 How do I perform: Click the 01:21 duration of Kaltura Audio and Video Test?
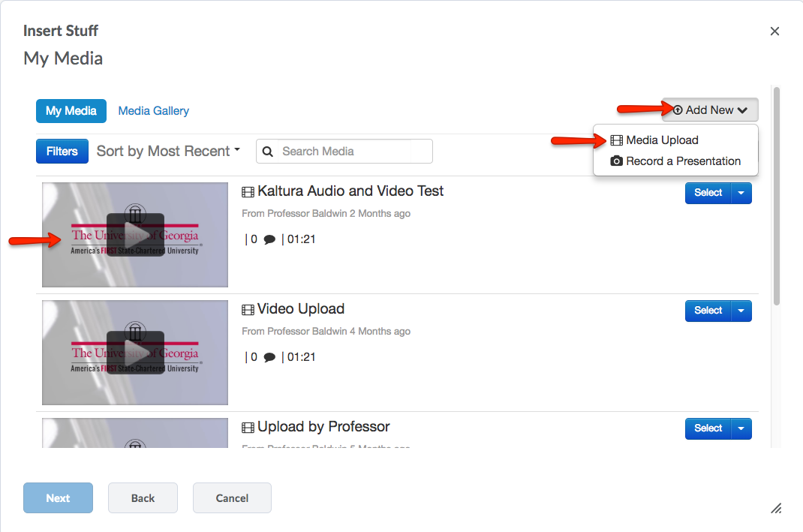pyautogui.click(x=301, y=239)
